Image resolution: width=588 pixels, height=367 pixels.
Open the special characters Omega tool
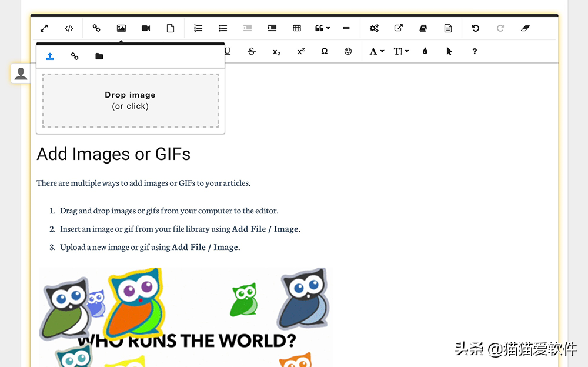[325, 51]
